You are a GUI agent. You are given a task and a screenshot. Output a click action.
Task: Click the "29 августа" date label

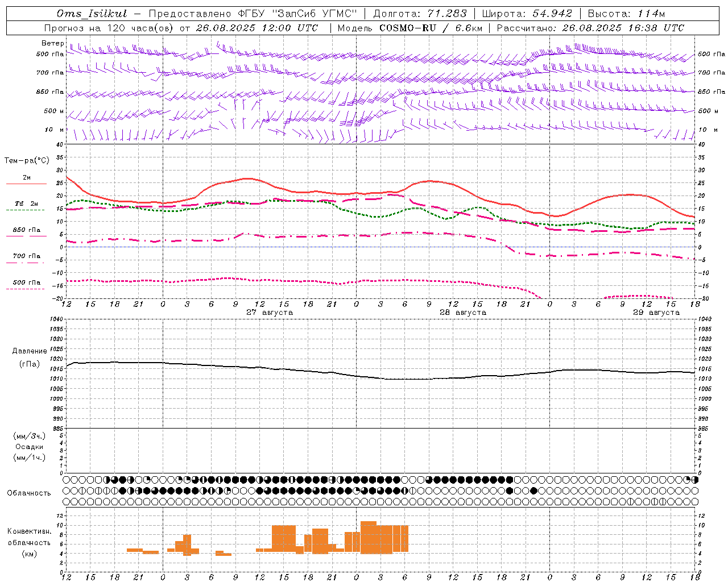(x=656, y=313)
